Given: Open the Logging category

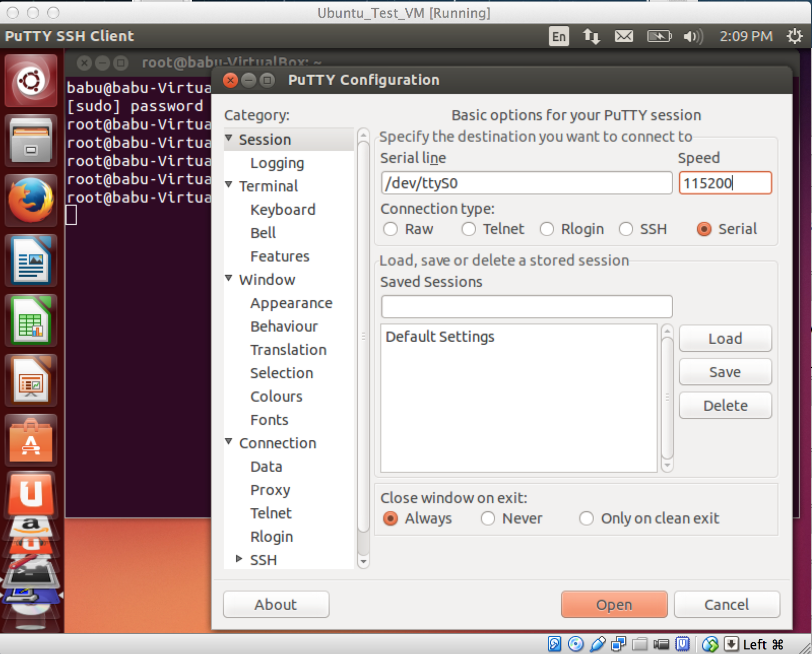Looking at the screenshot, I should 277,163.
